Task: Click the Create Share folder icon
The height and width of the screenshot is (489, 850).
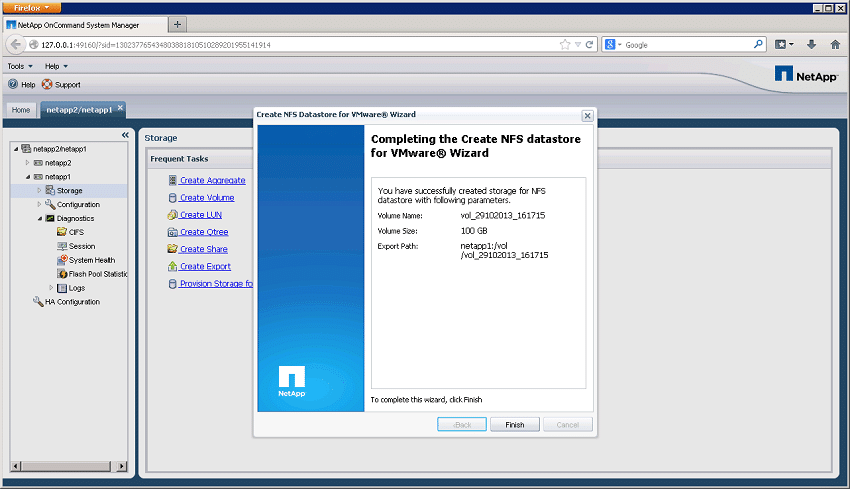Action: tap(172, 249)
